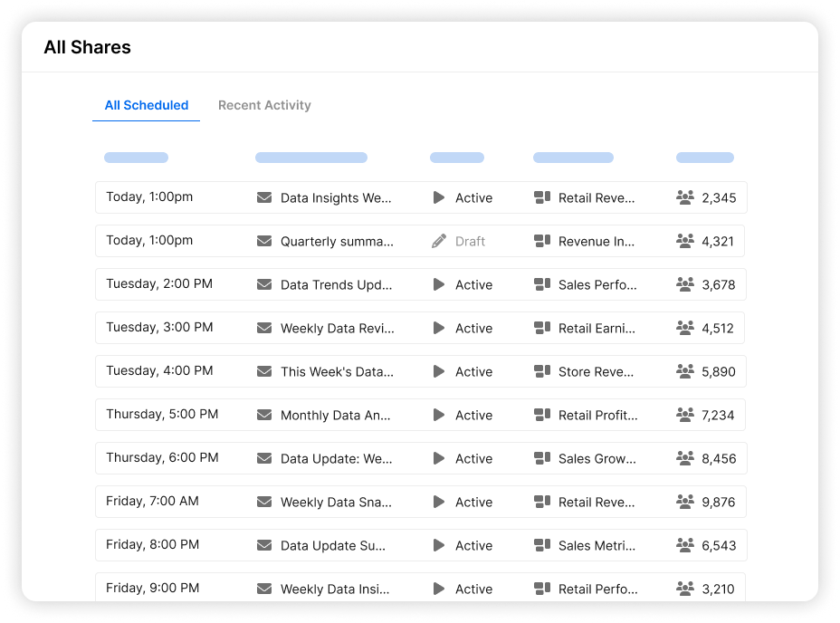The image size is (840, 623).
Task: Click the All Shares heading
Action: 87,47
